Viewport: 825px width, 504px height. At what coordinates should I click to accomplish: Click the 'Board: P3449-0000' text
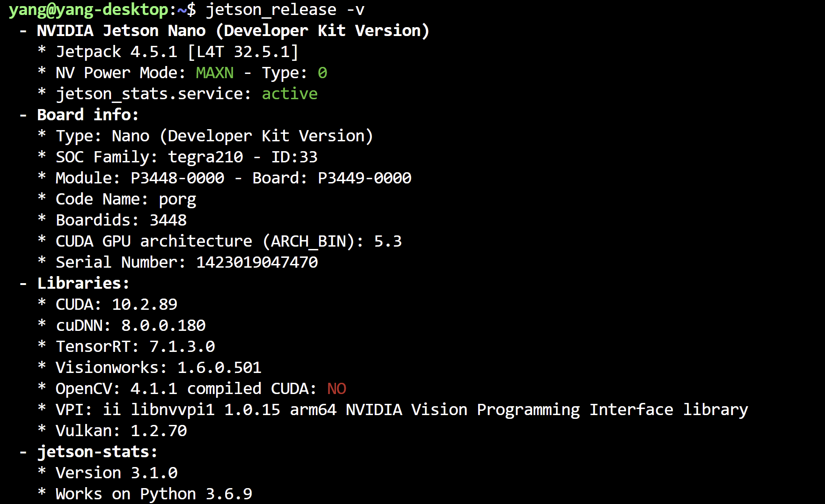coord(332,178)
